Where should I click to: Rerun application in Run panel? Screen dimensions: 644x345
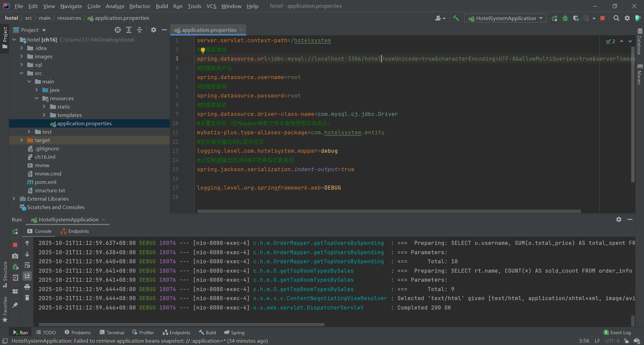(15, 231)
